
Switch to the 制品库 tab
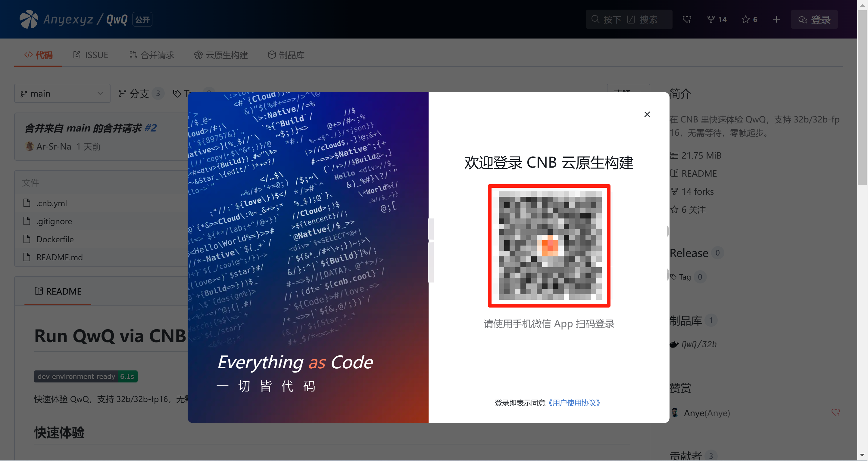coord(286,55)
